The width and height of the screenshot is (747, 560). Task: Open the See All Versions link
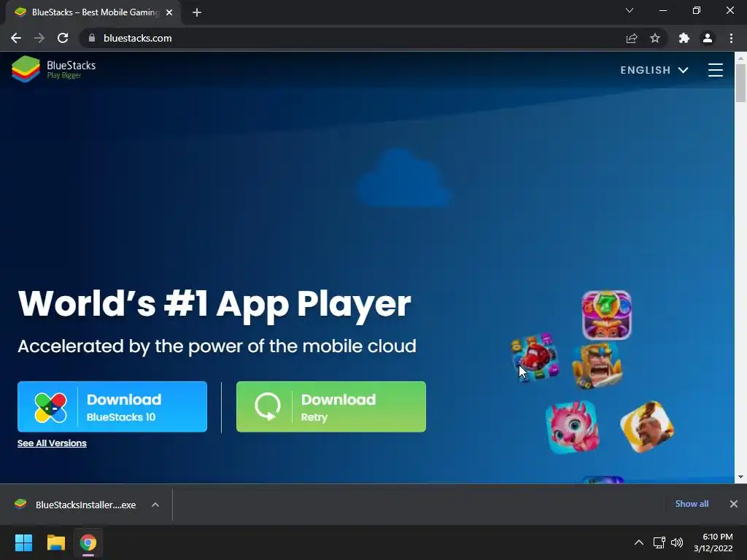click(52, 443)
